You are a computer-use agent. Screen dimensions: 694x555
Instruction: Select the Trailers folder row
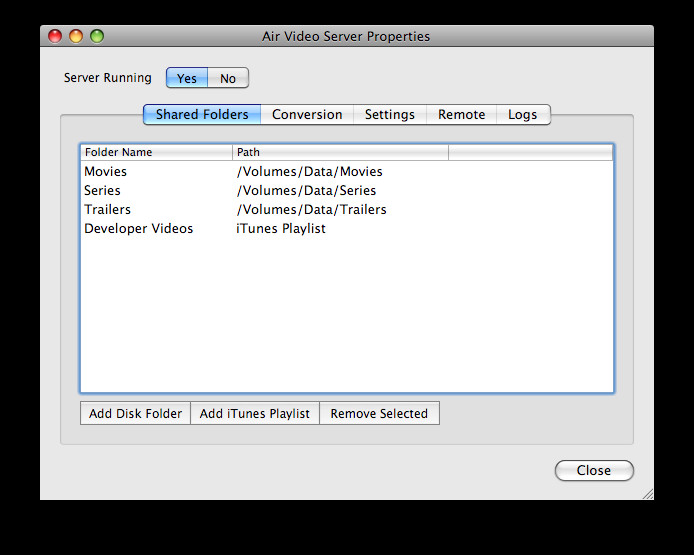pos(347,209)
